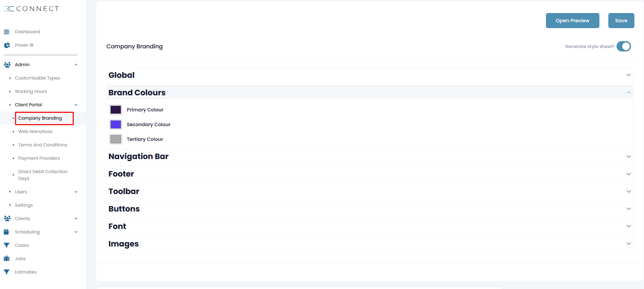The height and width of the screenshot is (289, 644).
Task: Click the Dashboard sliders icon
Action: 7,32
